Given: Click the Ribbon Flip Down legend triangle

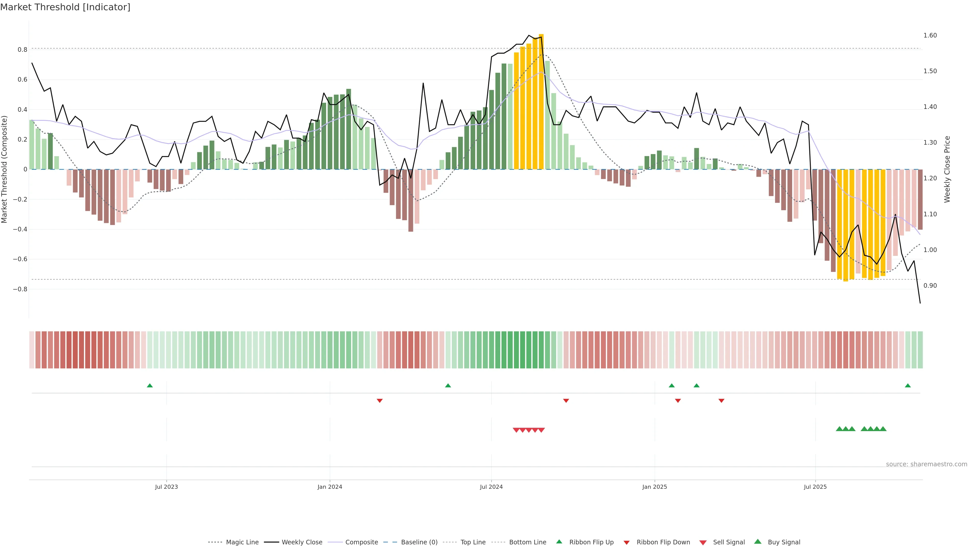Looking at the screenshot, I should tap(627, 543).
